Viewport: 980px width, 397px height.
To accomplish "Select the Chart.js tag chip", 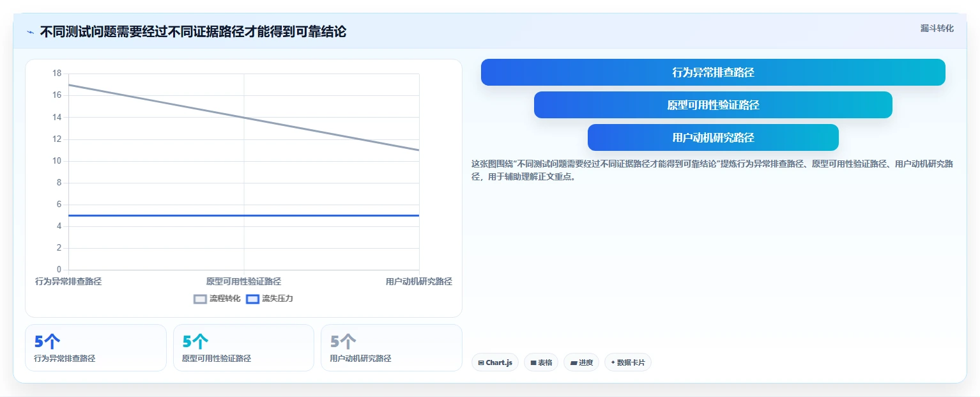I will coord(495,362).
